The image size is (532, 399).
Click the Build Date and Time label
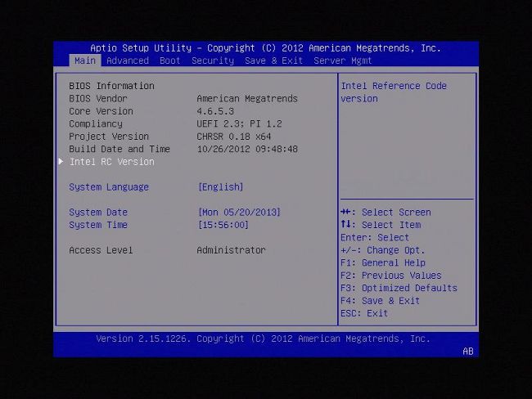coord(119,149)
